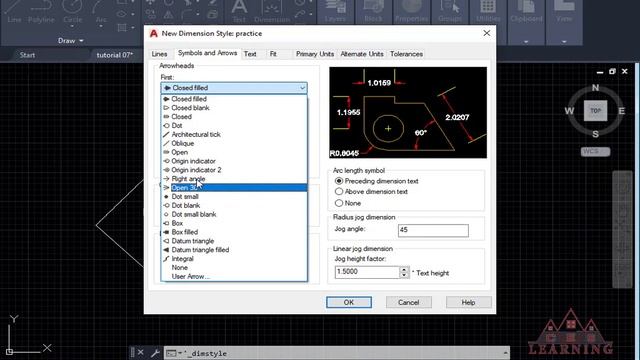Select highlighted Open 30 arrowhead
Screen dimensions: 640x360
pos(234,188)
